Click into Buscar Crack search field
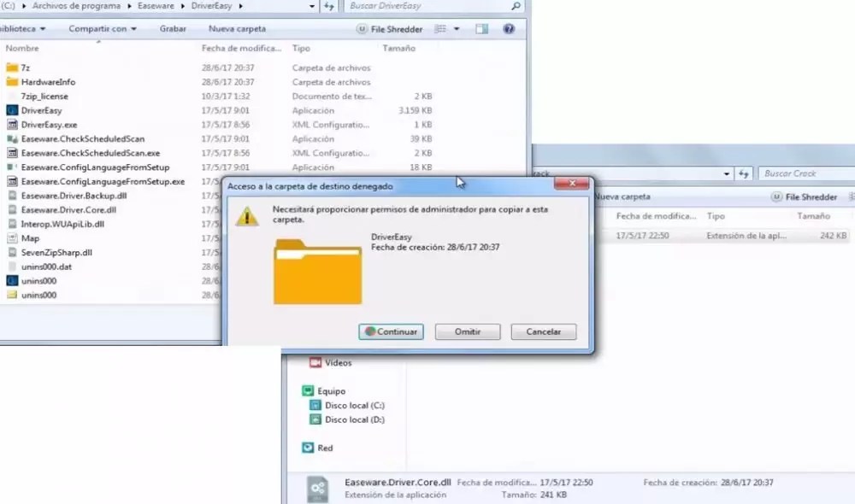 (807, 173)
